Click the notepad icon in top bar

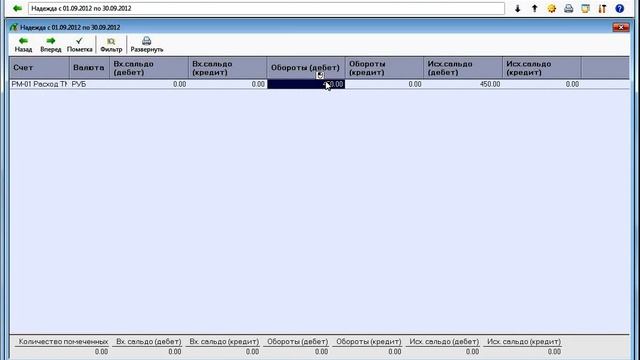point(585,9)
